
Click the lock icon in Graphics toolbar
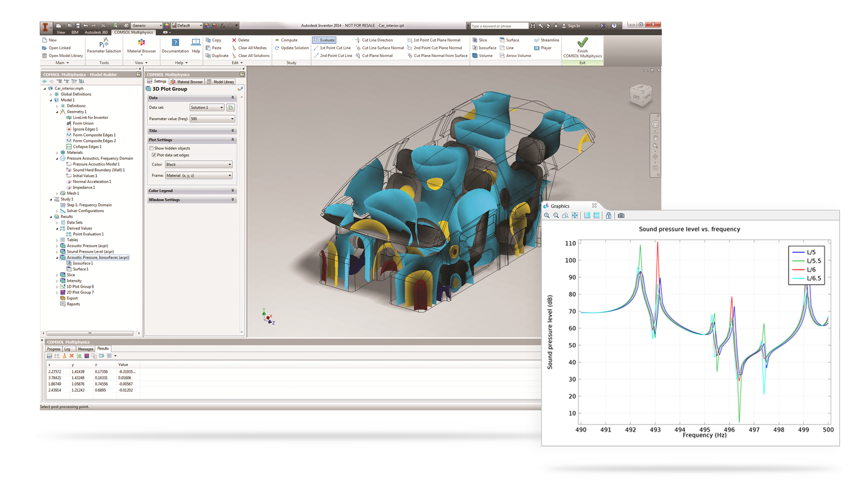click(x=609, y=216)
